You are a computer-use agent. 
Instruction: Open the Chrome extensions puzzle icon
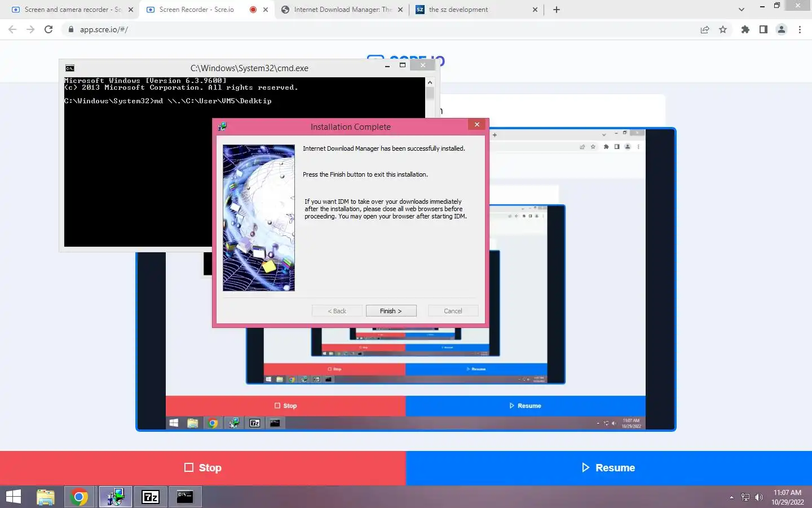(x=745, y=29)
